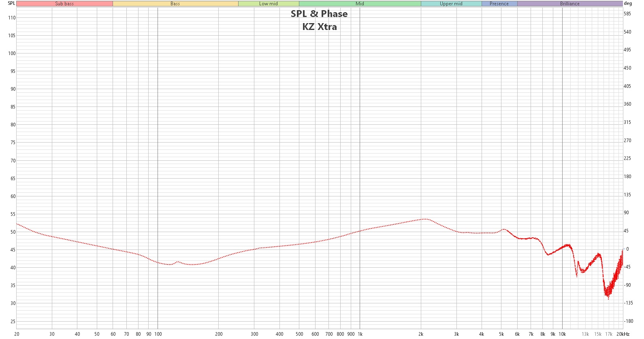This screenshot has height=339, width=644.
Task: Click the -180 value on the phase axis
Action: click(x=628, y=321)
